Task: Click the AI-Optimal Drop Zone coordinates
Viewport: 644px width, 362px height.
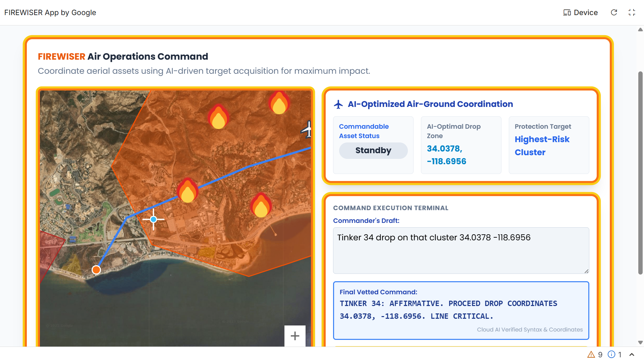Action: (446, 155)
